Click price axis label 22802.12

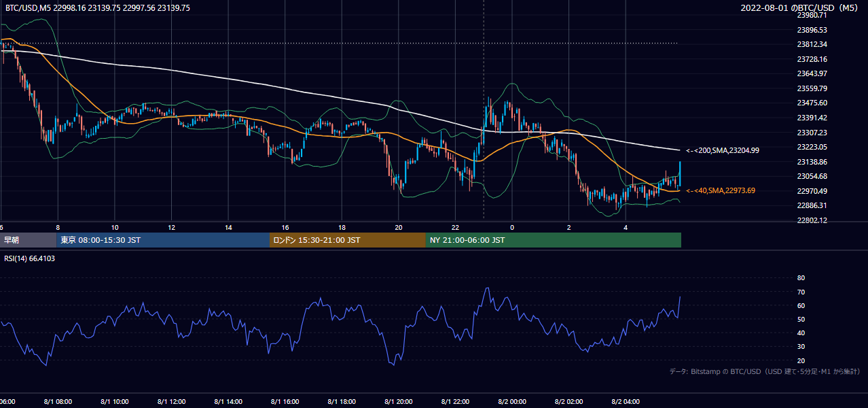click(812, 220)
